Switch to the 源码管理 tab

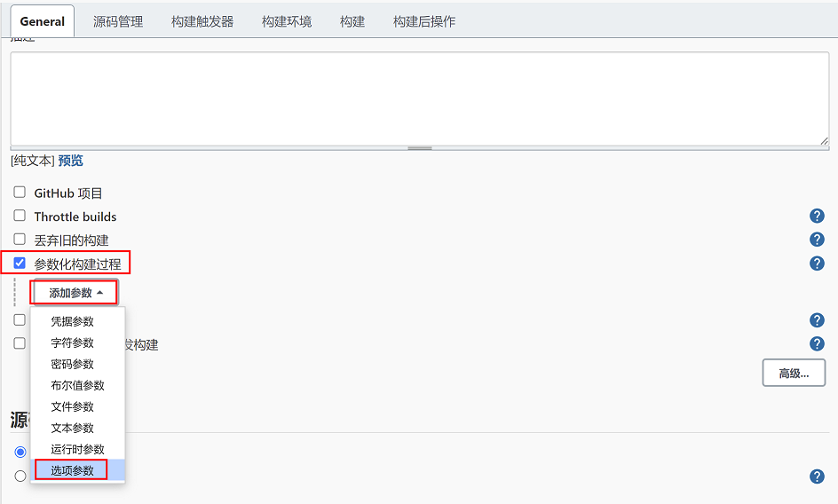tap(118, 21)
